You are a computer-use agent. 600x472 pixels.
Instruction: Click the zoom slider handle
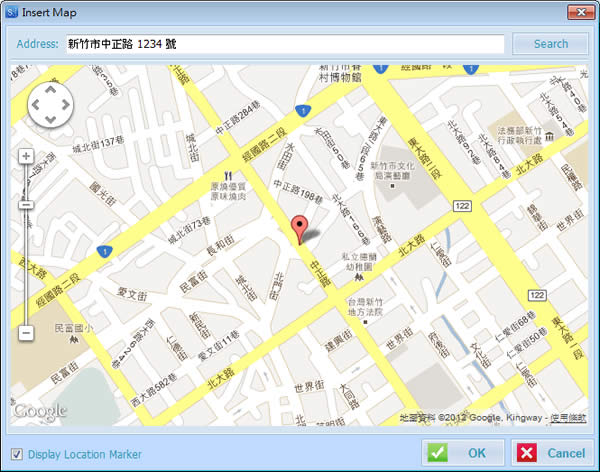point(26,205)
